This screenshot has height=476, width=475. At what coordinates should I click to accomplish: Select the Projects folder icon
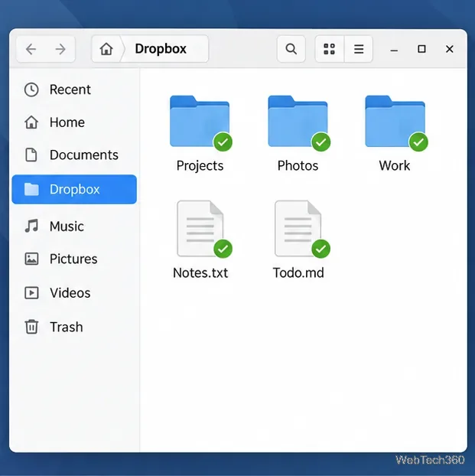click(x=200, y=121)
